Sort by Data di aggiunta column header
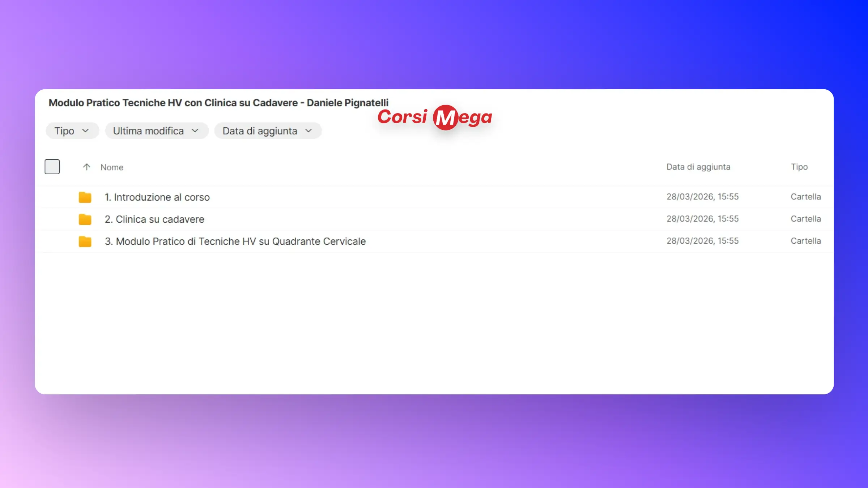 coord(698,167)
